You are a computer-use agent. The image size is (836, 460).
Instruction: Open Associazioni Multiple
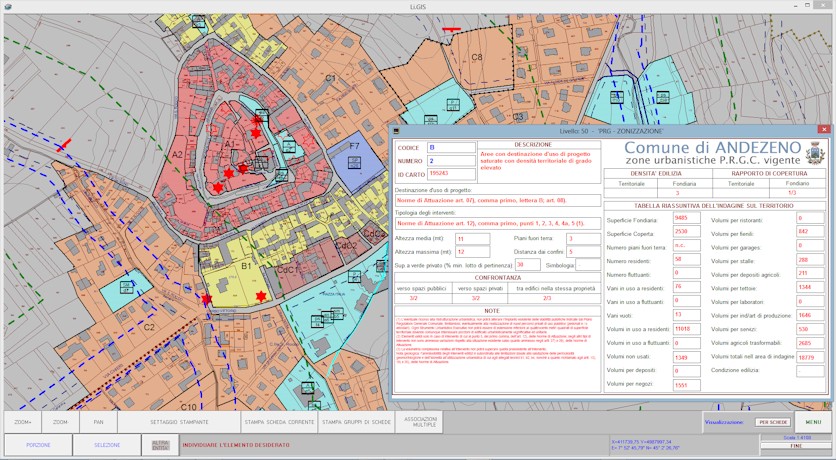pyautogui.click(x=421, y=422)
